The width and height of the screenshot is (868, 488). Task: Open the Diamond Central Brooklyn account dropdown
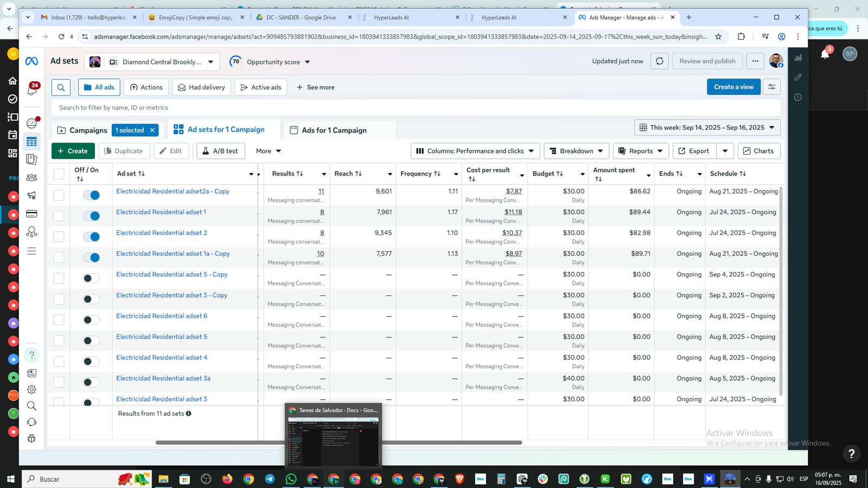pyautogui.click(x=152, y=62)
